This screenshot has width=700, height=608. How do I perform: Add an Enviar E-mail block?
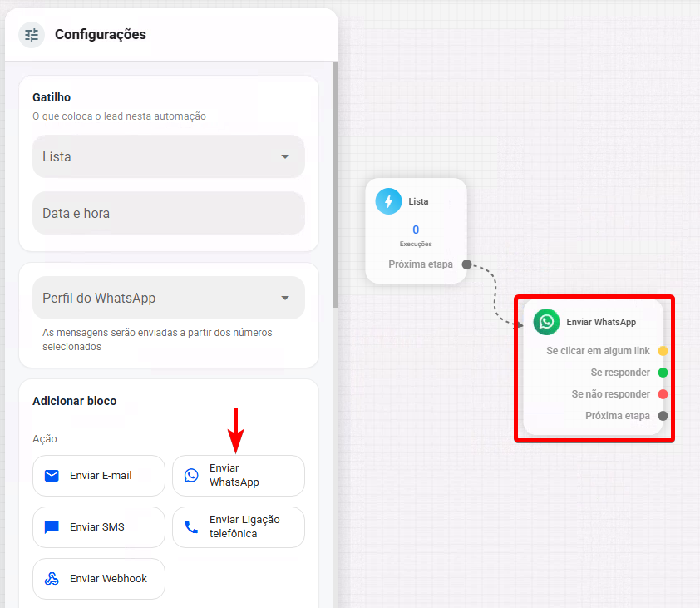coord(99,476)
